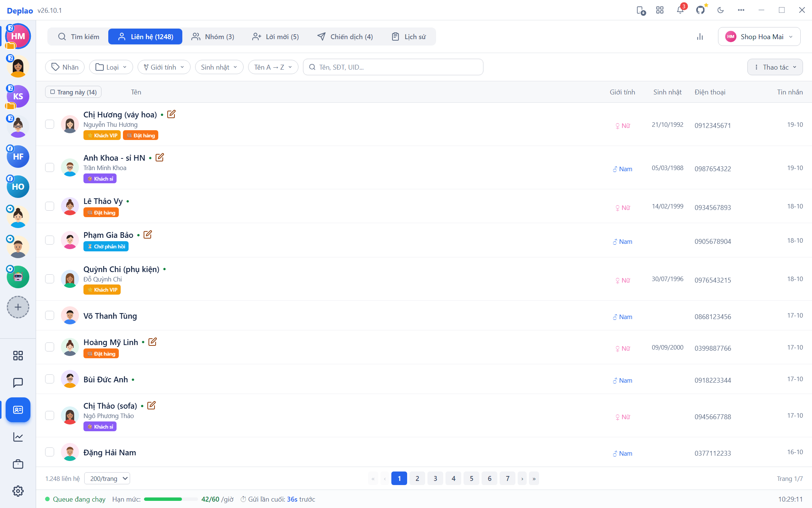The width and height of the screenshot is (812, 508).
Task: Open statistics bar chart icon near Shop Hoa Mai
Action: coord(700,37)
